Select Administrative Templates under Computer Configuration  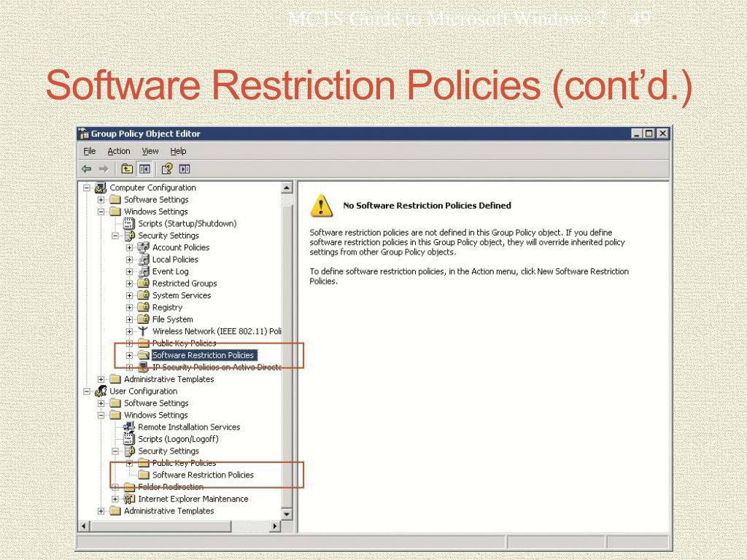pos(169,379)
